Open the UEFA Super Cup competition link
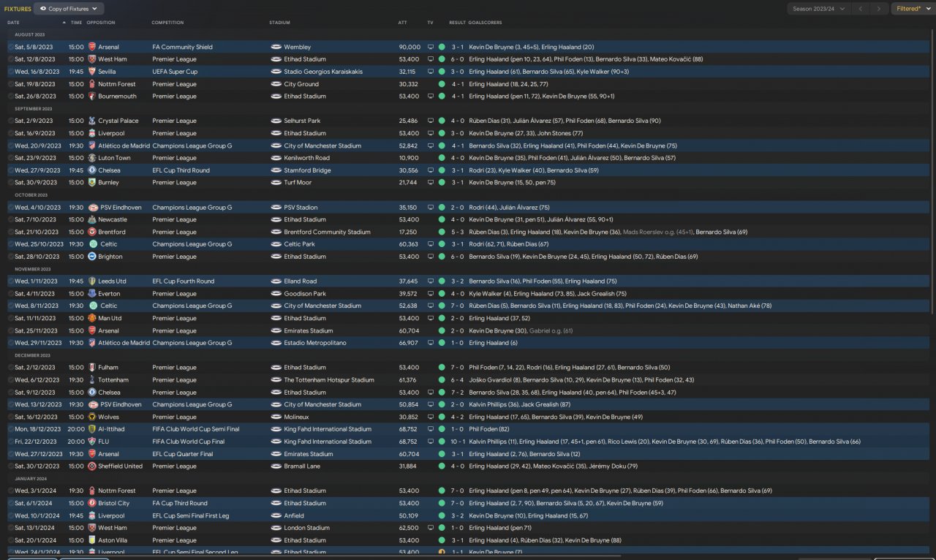Screen dimensions: 936x560 tap(174, 72)
